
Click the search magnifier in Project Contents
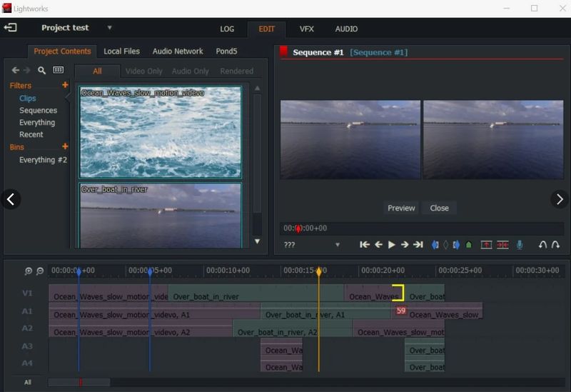(x=42, y=71)
